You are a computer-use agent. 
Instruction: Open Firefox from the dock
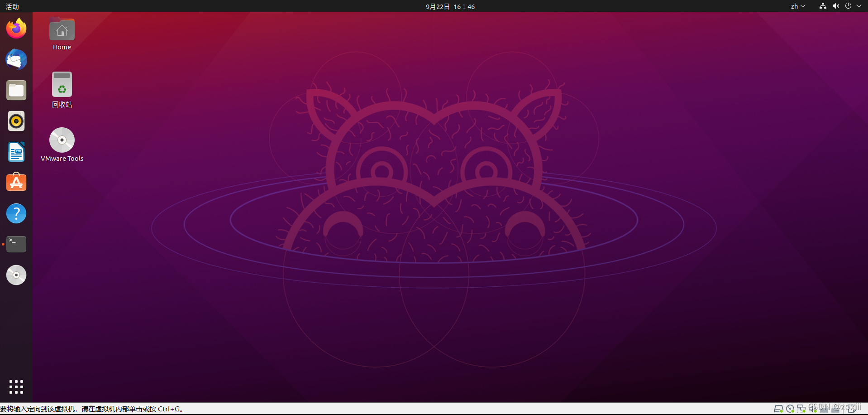pyautogui.click(x=16, y=29)
